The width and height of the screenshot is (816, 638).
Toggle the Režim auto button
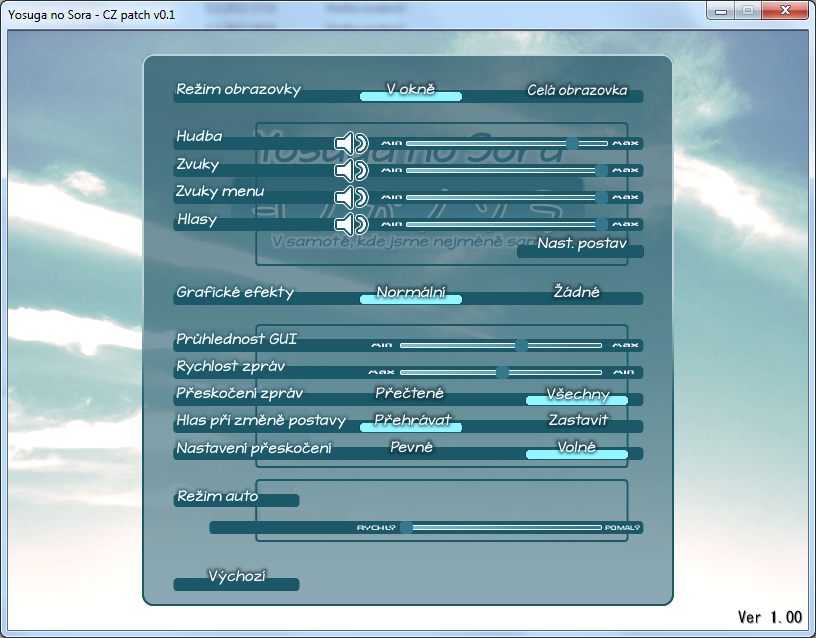pyautogui.click(x=236, y=498)
